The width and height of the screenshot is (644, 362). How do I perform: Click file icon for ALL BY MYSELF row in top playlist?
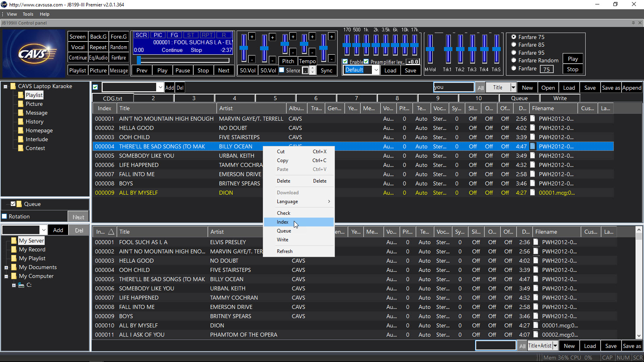(x=533, y=193)
